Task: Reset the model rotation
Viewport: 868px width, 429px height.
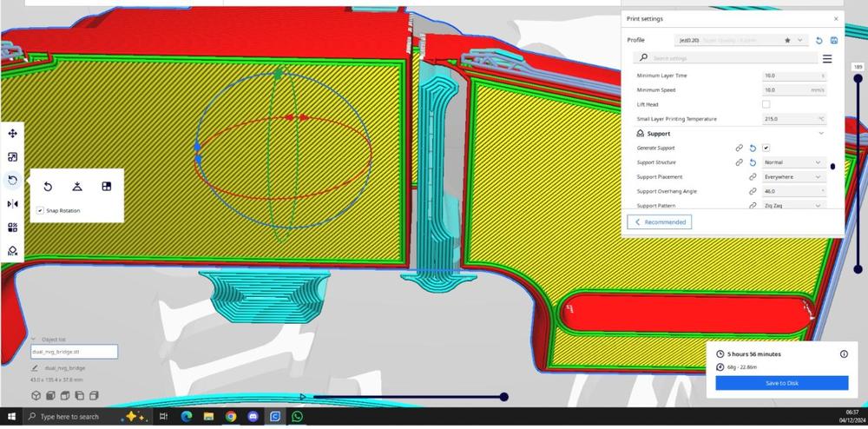Action: pyautogui.click(x=48, y=187)
